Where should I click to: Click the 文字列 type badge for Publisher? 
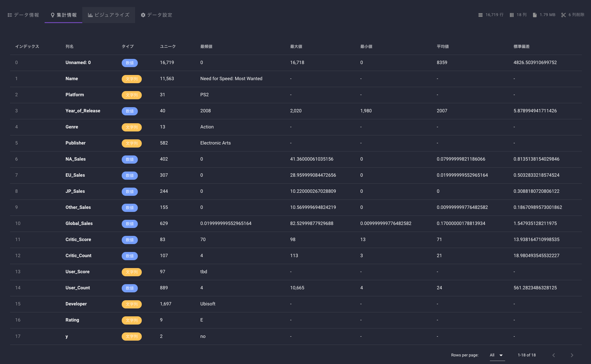click(131, 143)
